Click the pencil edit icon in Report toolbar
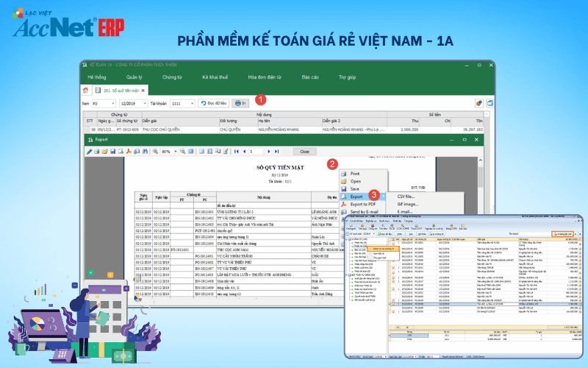 tap(89, 152)
